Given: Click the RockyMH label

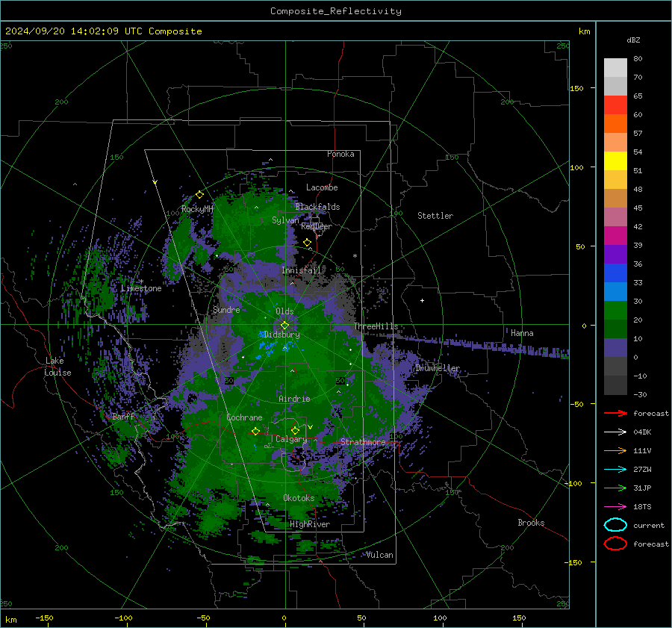Looking at the screenshot, I should click(197, 209).
